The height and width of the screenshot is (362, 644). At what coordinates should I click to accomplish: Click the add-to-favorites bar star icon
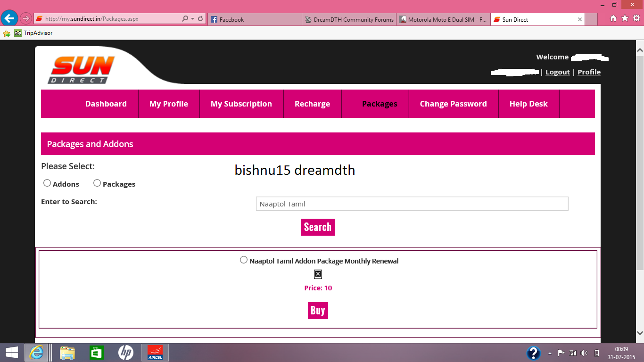coord(6,33)
